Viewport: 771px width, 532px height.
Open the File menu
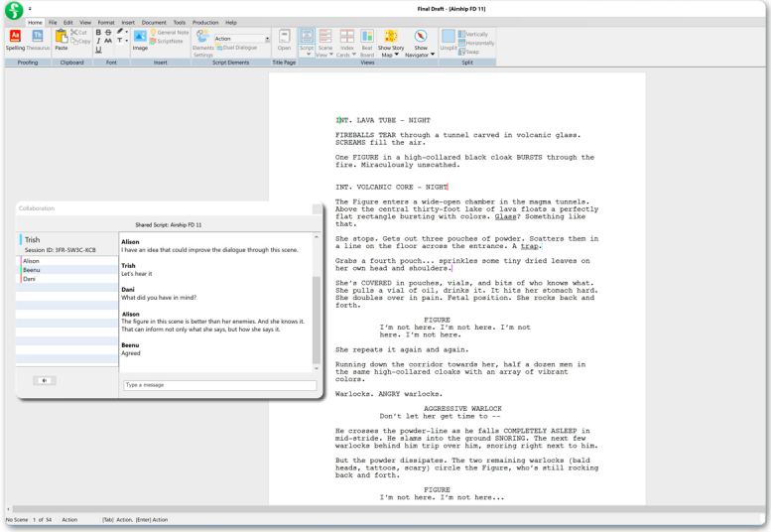click(x=54, y=22)
